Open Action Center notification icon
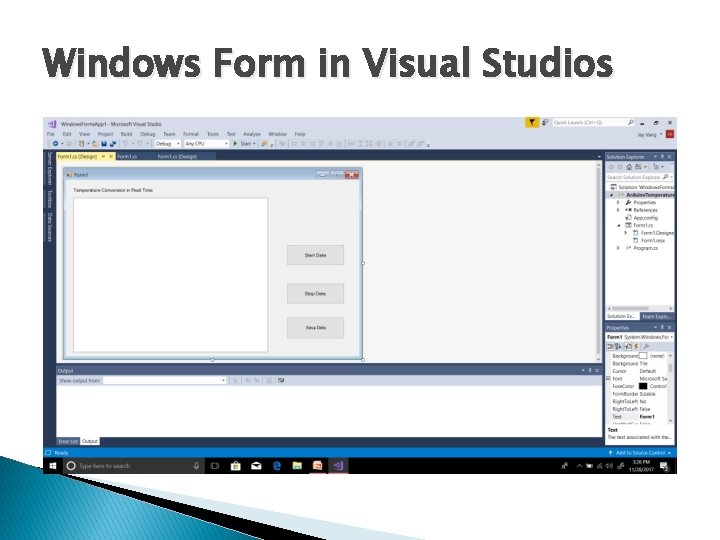720x540 pixels. 664,467
